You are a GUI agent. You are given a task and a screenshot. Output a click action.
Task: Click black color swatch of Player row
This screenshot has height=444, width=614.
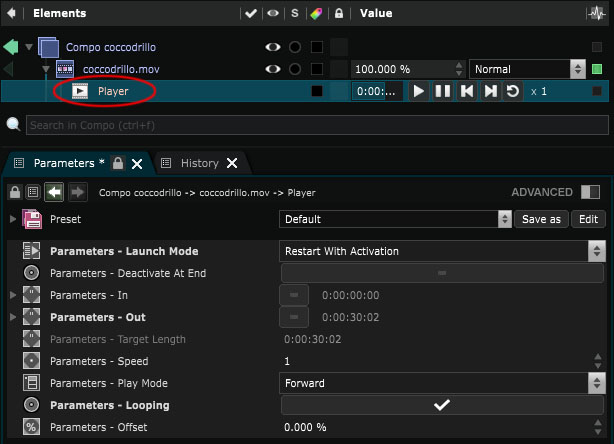317,91
